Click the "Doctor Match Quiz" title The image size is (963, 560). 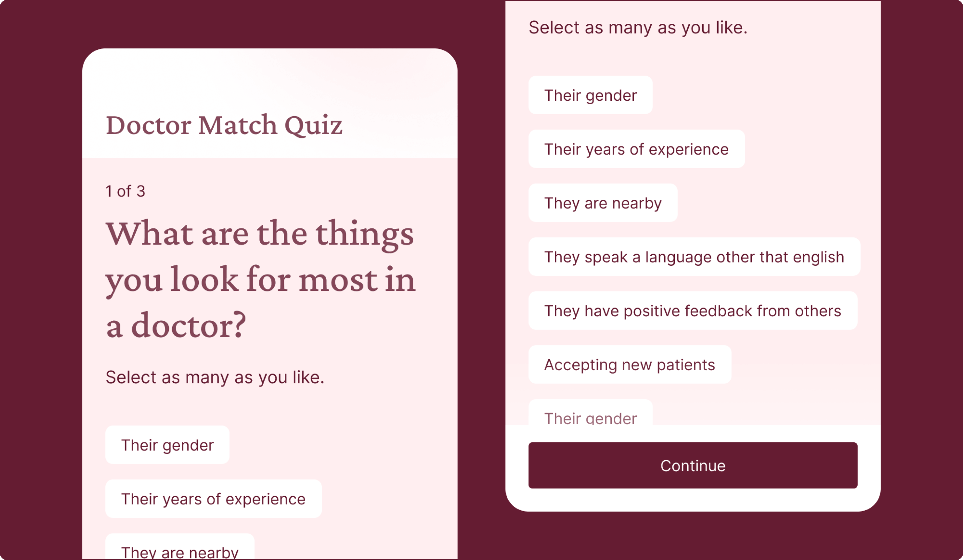pyautogui.click(x=224, y=125)
